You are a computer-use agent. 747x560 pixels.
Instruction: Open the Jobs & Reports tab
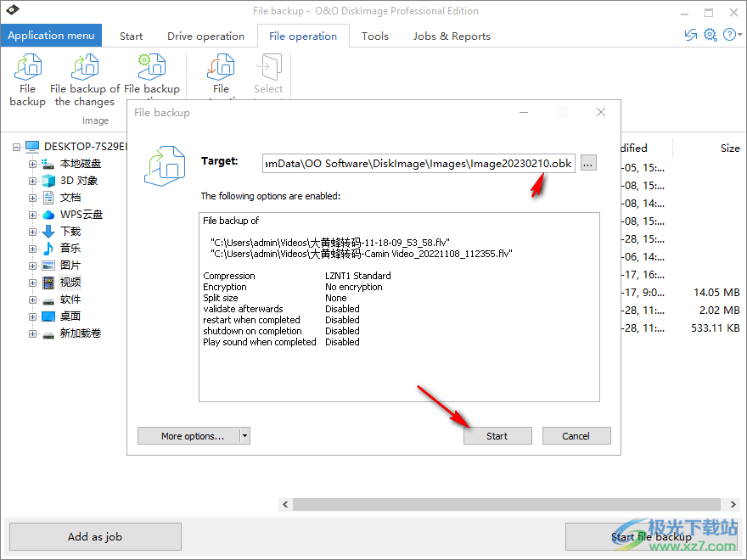pos(451,36)
